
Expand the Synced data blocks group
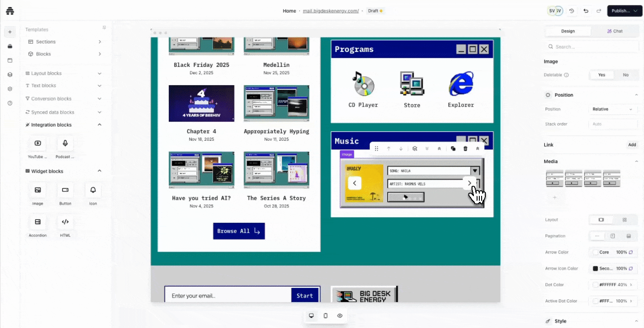tap(63, 112)
